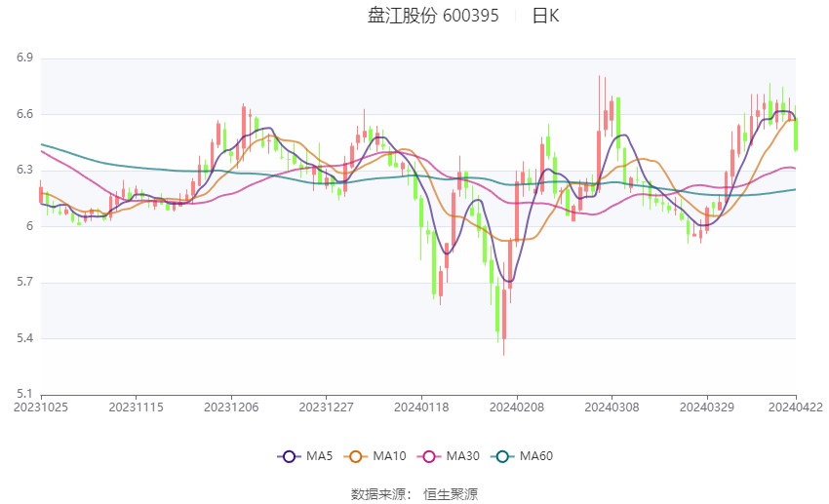This screenshot has width=829, height=504.
Task: Click the 20240308 x-axis date label
Action: (x=612, y=407)
